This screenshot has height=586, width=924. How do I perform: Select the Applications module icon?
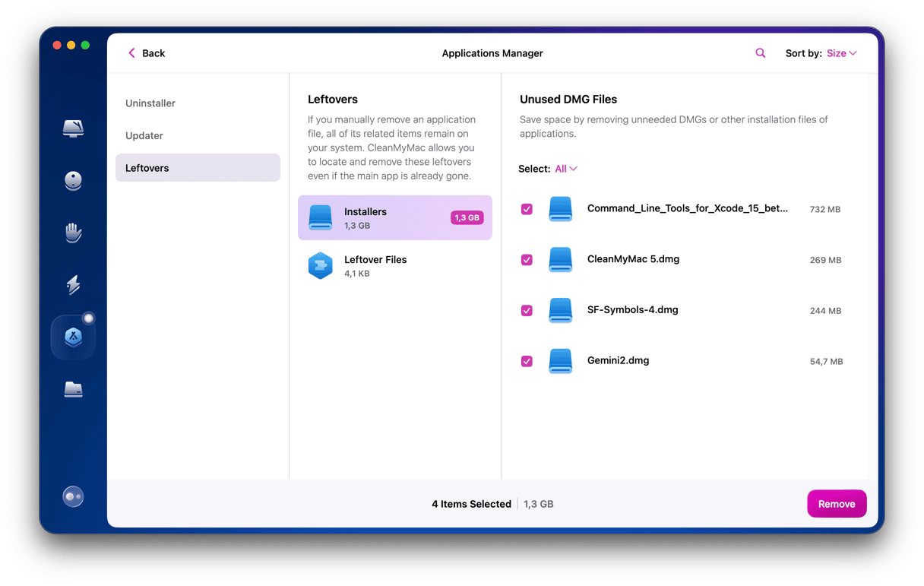(73, 337)
